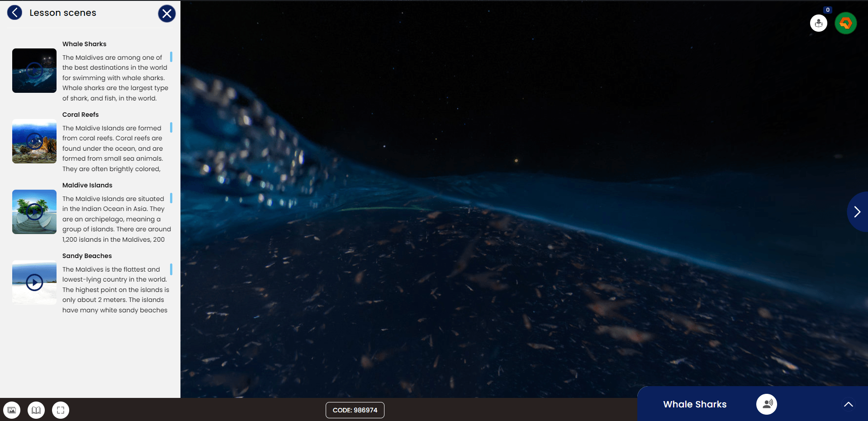868x421 pixels.
Task: Go back using the left arrow icon
Action: [x=14, y=13]
